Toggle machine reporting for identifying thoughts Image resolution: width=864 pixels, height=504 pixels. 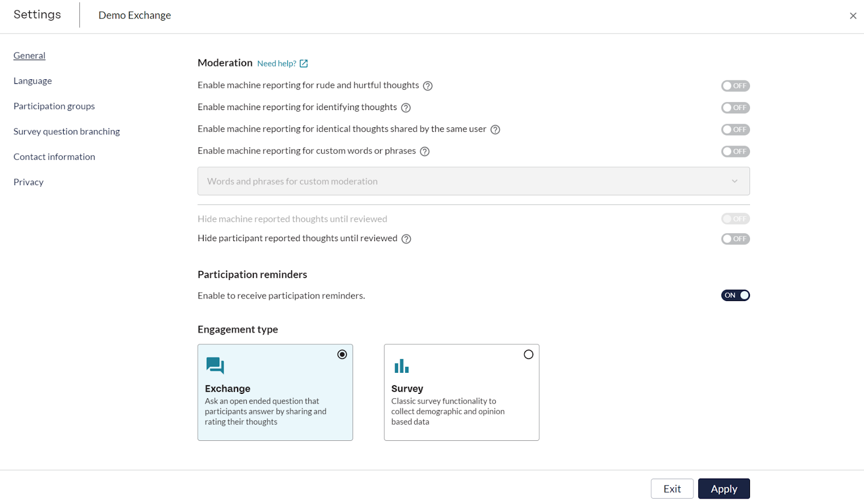(735, 108)
